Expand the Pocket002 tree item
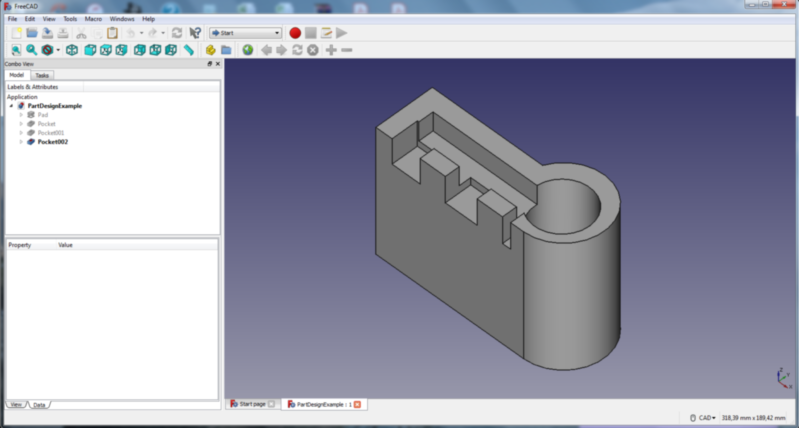Viewport: 799px width, 428px height. click(21, 142)
